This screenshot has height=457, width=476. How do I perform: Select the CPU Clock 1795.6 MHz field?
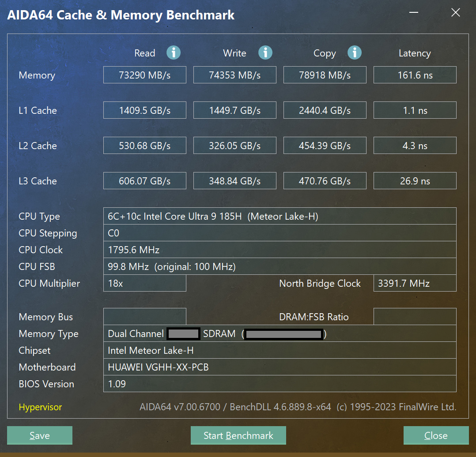[x=280, y=250]
